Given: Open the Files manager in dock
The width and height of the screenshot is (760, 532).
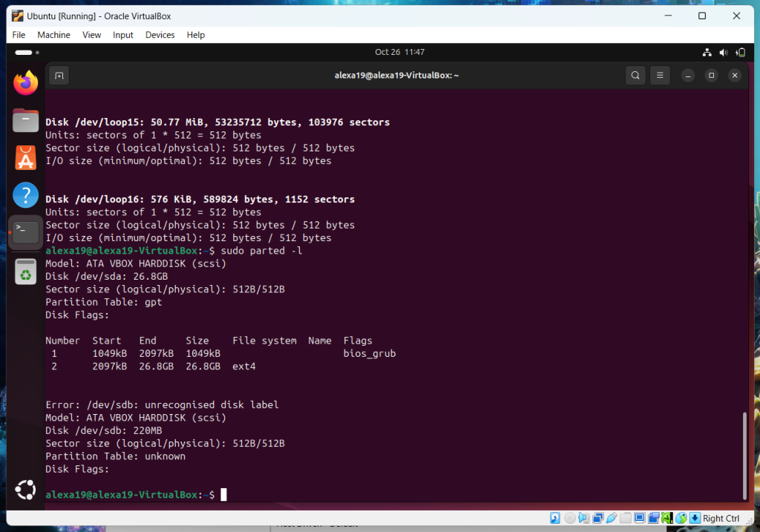Looking at the screenshot, I should click(26, 120).
